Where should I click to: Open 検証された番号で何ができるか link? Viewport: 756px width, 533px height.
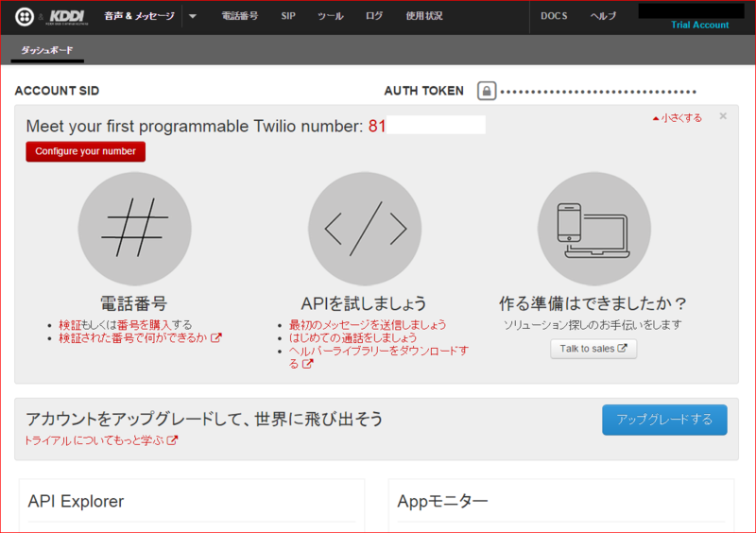pyautogui.click(x=133, y=337)
